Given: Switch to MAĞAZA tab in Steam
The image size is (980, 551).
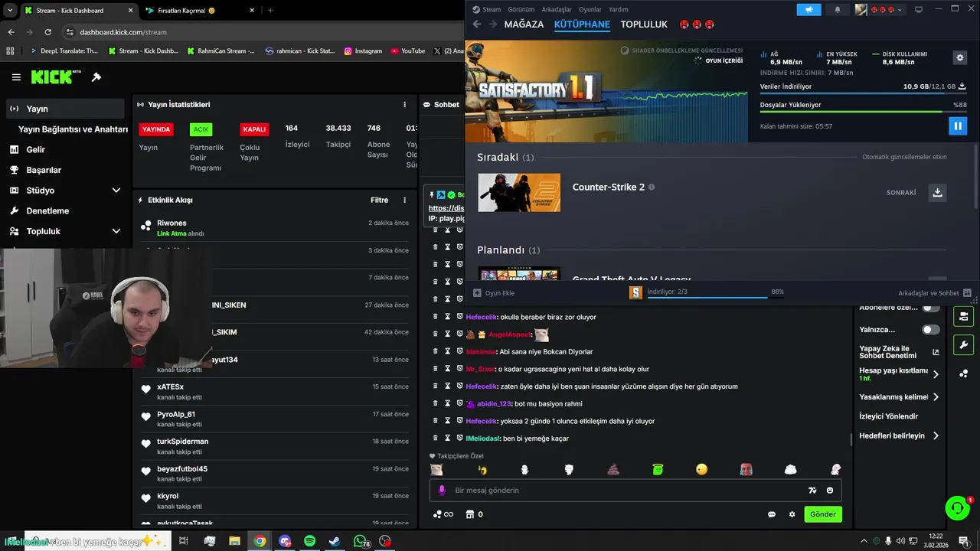Looking at the screenshot, I should tap(524, 24).
